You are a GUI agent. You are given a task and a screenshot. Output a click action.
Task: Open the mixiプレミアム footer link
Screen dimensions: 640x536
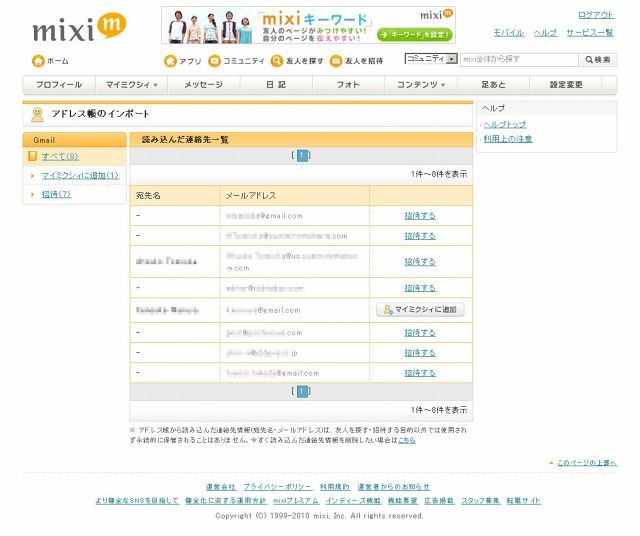[x=296, y=501]
